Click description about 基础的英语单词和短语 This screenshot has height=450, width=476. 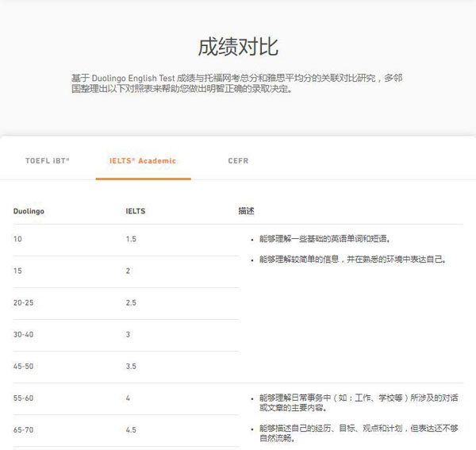tap(324, 239)
